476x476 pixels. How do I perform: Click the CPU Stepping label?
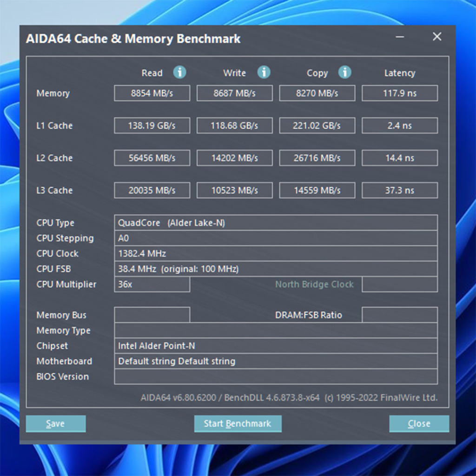pyautogui.click(x=65, y=238)
